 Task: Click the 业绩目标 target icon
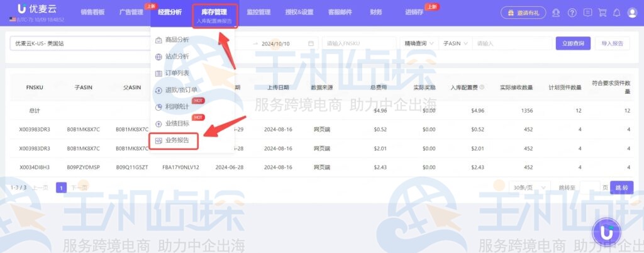coord(158,123)
